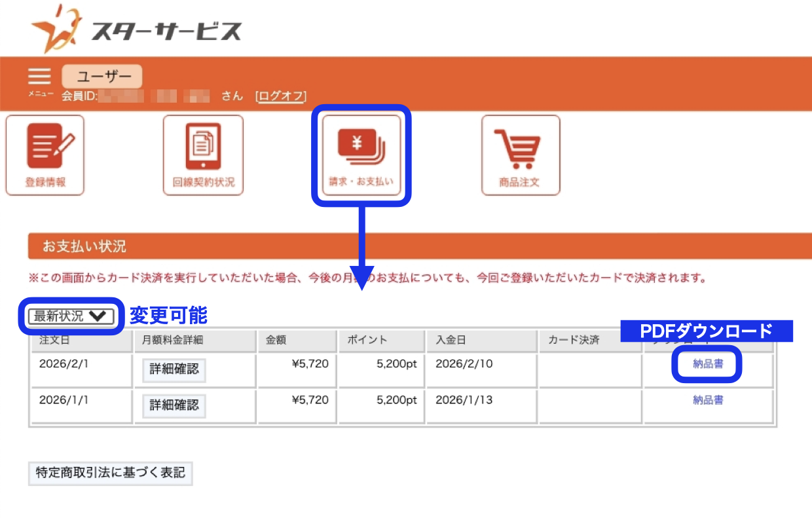This screenshot has height=520, width=812.
Task: Click the 2026/2/1 order date cell
Action: pos(81,371)
